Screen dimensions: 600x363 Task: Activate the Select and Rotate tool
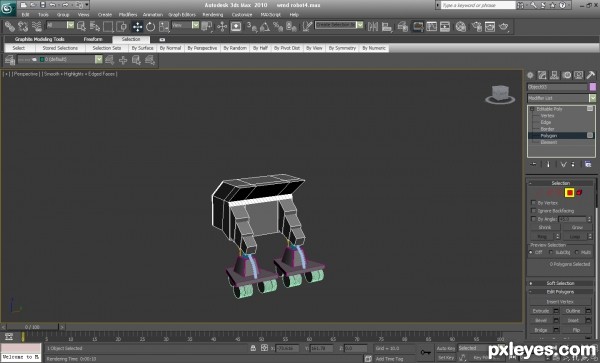150,26
